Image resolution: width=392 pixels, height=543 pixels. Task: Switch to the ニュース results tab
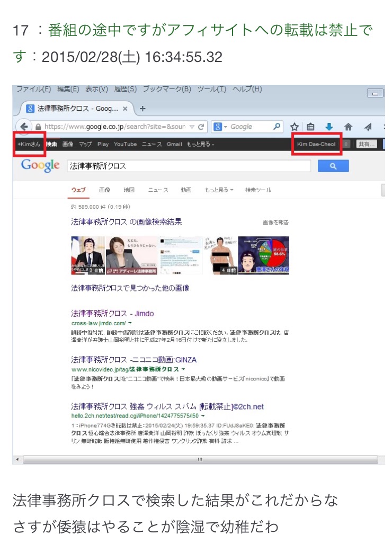click(158, 190)
